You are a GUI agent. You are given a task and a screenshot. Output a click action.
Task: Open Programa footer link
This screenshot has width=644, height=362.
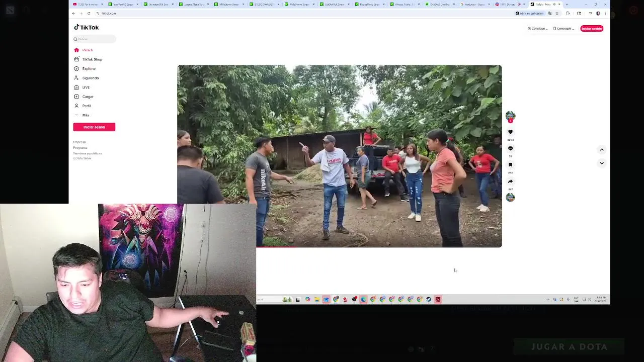click(x=80, y=148)
